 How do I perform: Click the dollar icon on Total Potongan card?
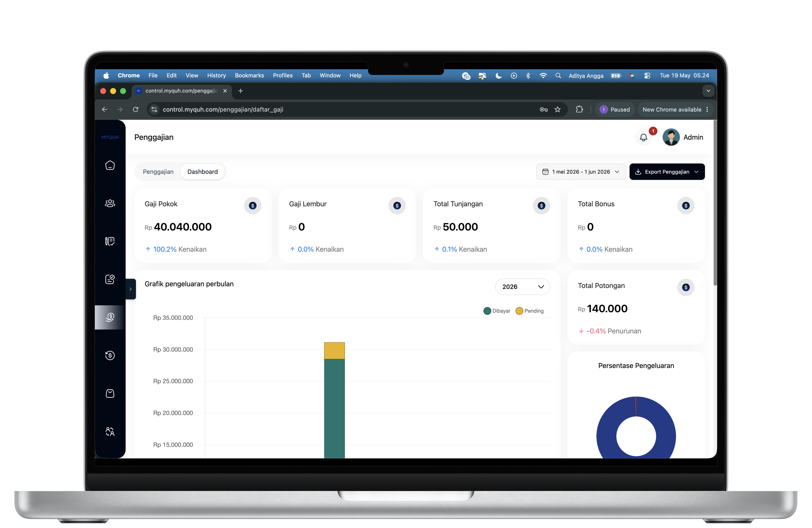click(x=686, y=287)
